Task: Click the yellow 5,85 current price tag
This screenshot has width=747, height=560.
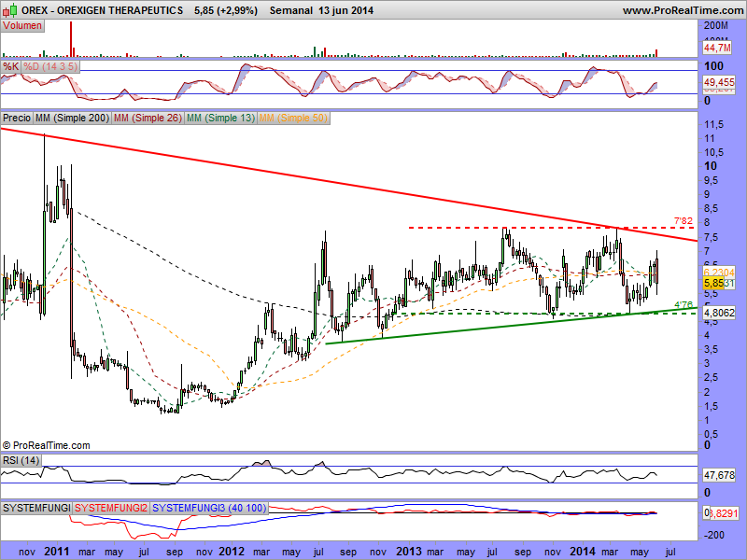Action: 713,284
